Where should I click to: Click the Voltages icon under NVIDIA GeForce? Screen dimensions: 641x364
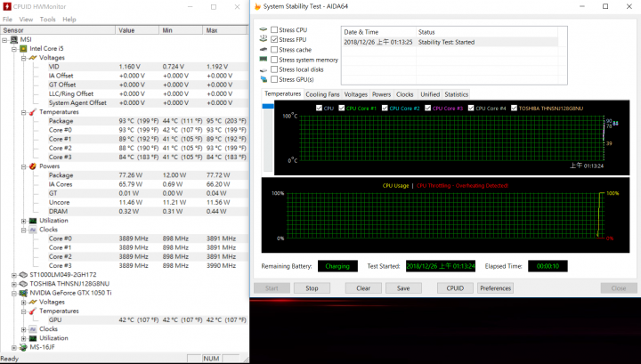tap(33, 302)
